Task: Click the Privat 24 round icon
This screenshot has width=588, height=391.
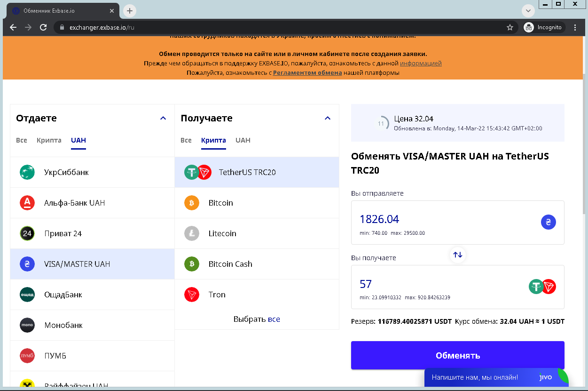Action: (27, 233)
